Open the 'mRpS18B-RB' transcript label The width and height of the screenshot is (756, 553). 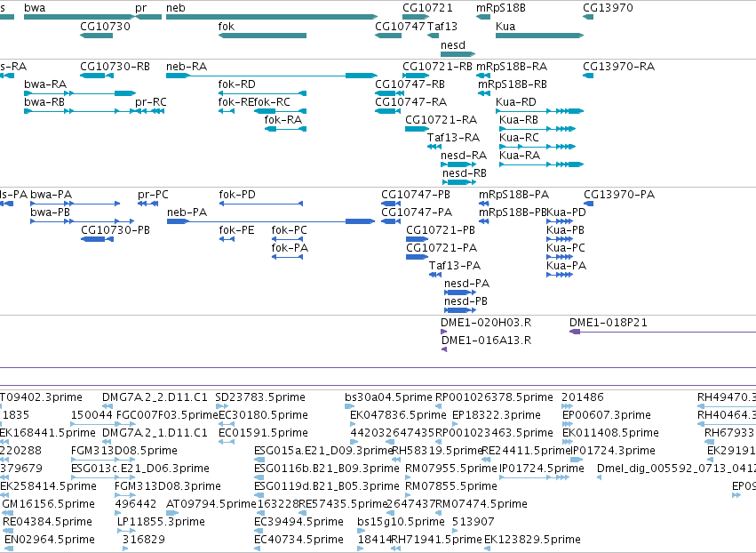pos(513,84)
